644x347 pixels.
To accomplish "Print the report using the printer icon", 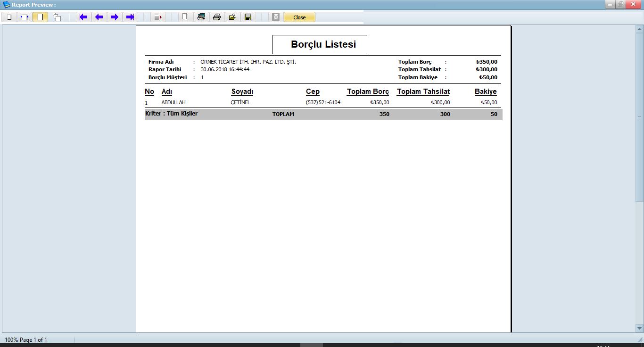I will [217, 17].
